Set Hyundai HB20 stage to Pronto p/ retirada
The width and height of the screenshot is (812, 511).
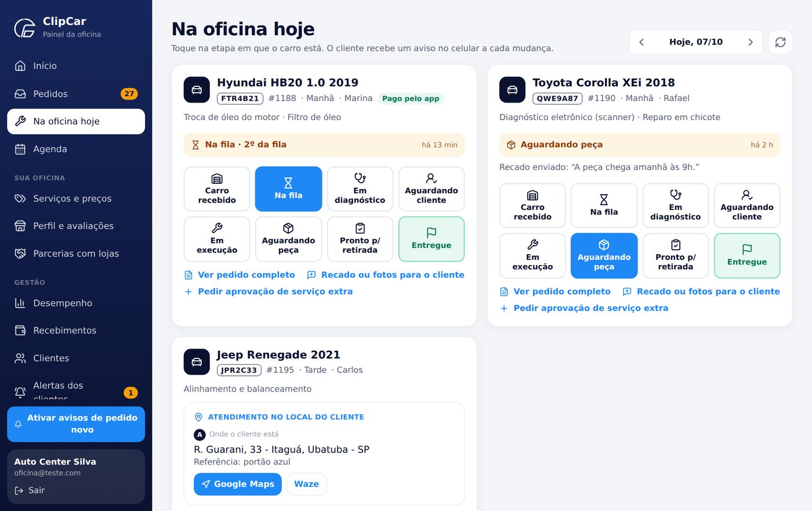(360, 239)
